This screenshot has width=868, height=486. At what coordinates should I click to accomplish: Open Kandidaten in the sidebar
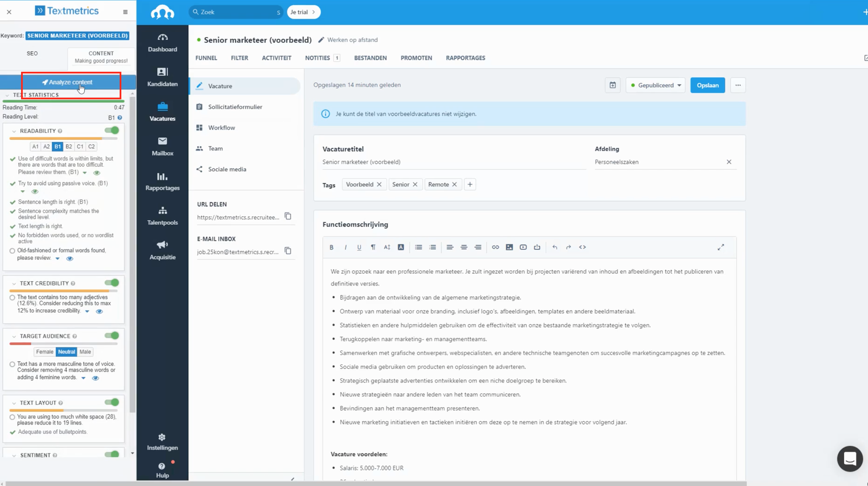tap(162, 77)
